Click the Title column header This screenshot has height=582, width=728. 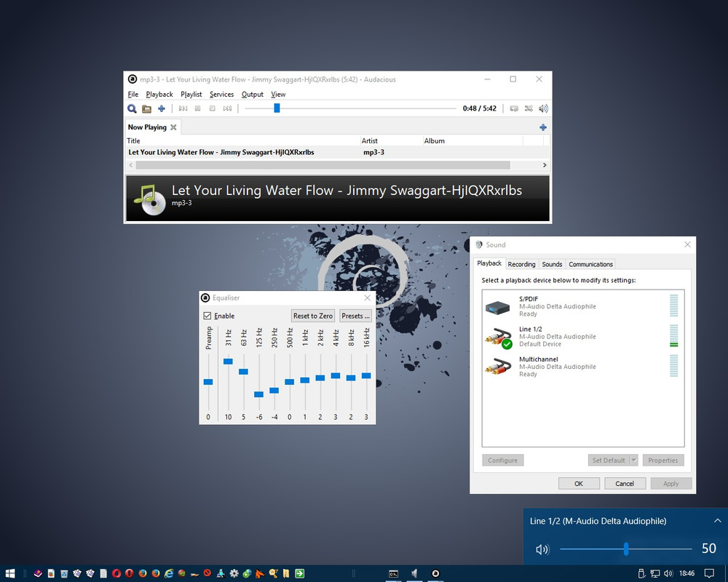point(243,140)
